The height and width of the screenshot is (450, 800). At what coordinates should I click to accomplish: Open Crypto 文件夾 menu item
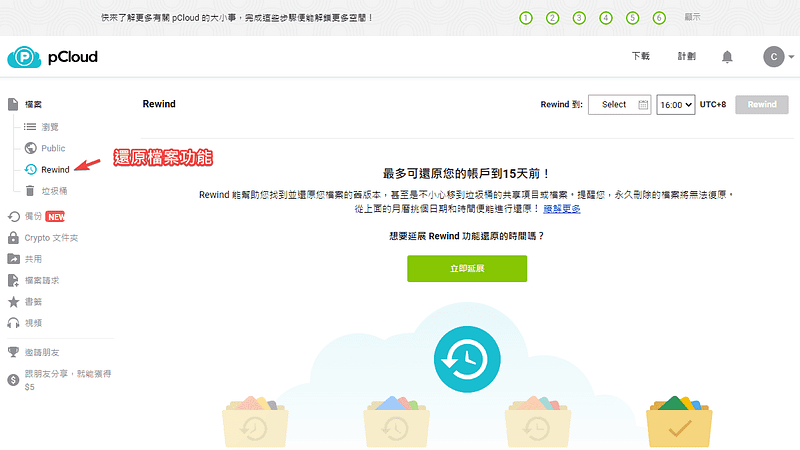click(51, 238)
